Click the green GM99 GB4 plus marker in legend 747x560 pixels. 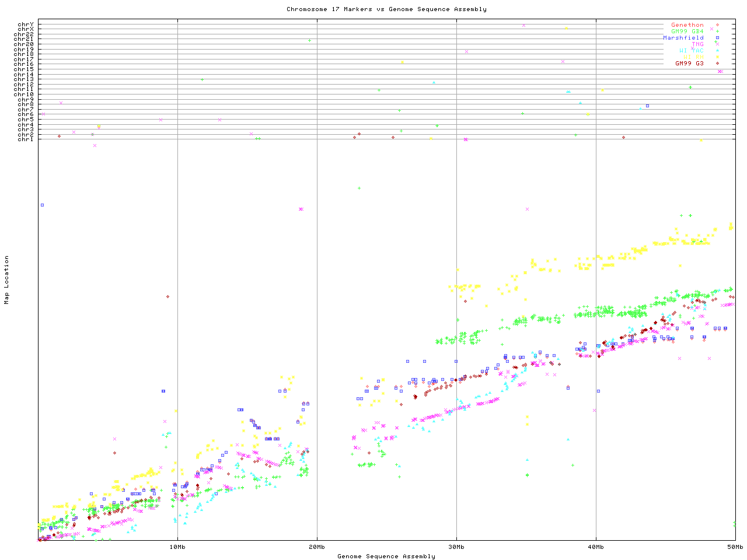(x=717, y=32)
